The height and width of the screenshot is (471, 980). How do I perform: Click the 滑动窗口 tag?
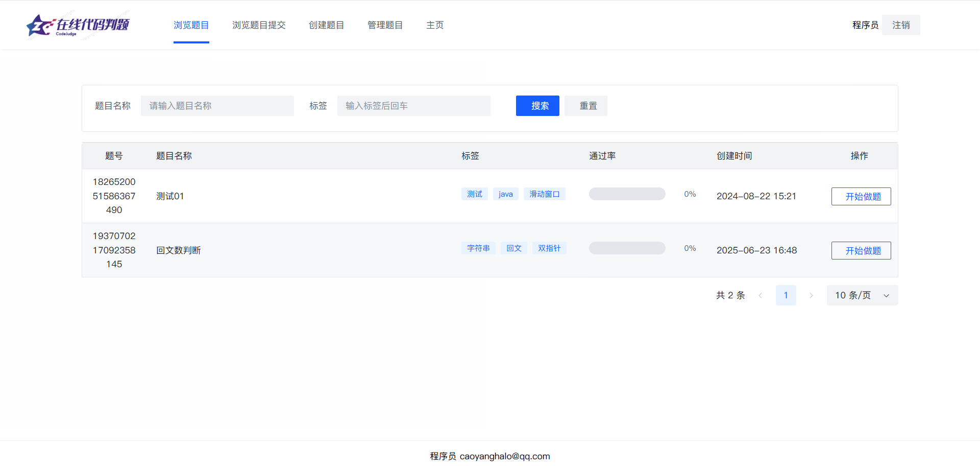point(545,194)
